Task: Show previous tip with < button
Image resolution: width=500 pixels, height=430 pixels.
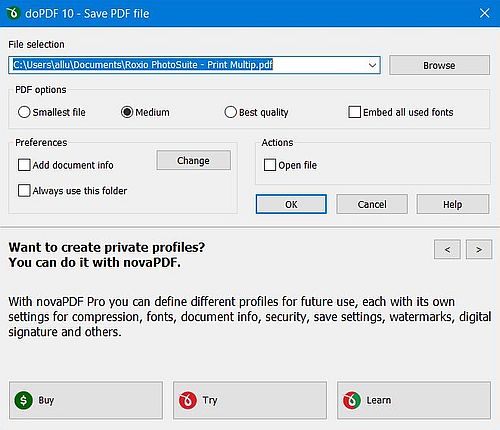Action: [x=447, y=249]
